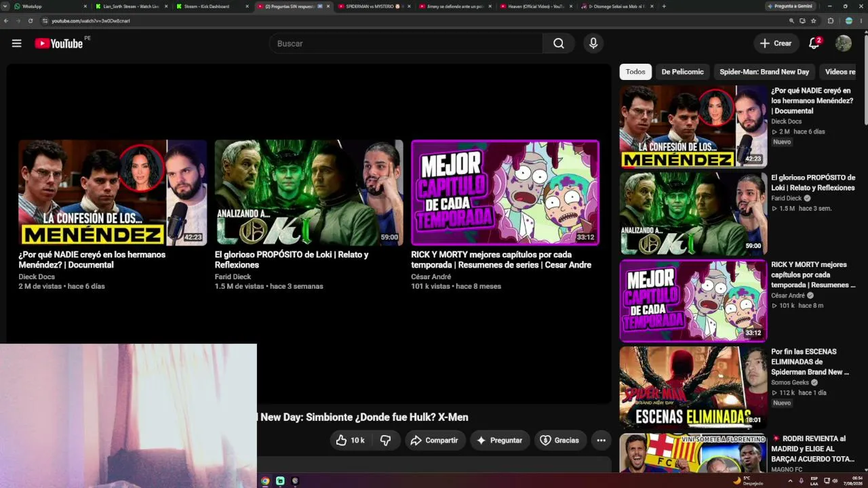Show hidden system tray icons

(x=789, y=481)
